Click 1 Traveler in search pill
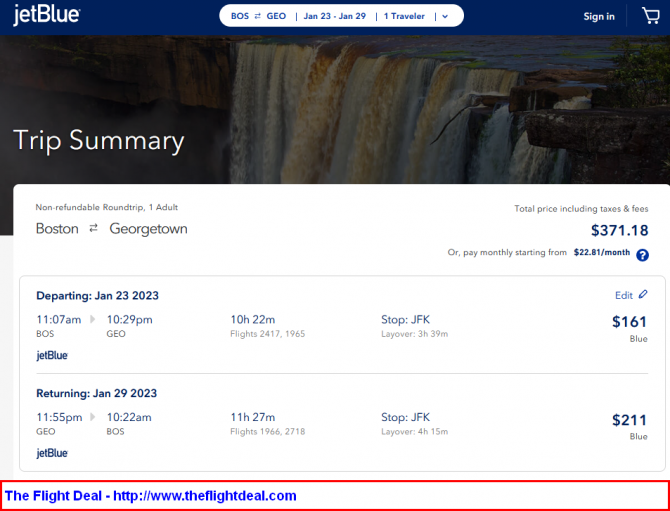670x511 pixels. (x=404, y=16)
